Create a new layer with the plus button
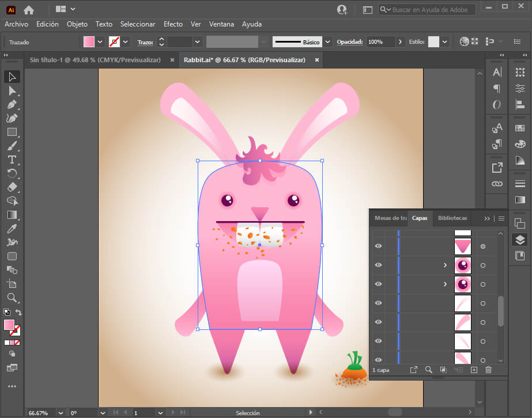This screenshot has width=532, height=418. tap(473, 370)
